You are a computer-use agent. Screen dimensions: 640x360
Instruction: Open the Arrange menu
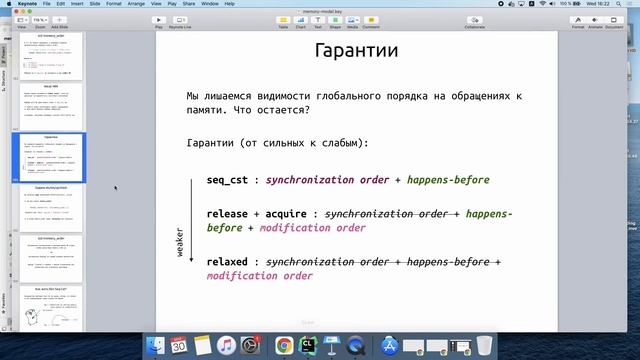136,4
